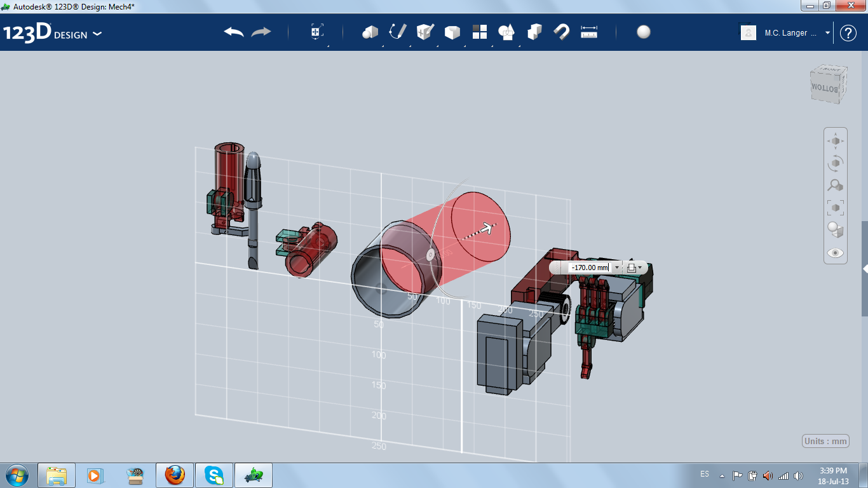Open the Primitives shapes tool
The height and width of the screenshot is (488, 868).
coord(370,32)
